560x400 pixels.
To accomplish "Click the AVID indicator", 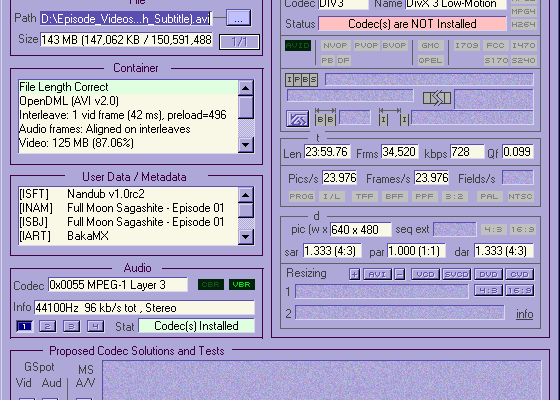I will pyautogui.click(x=298, y=46).
